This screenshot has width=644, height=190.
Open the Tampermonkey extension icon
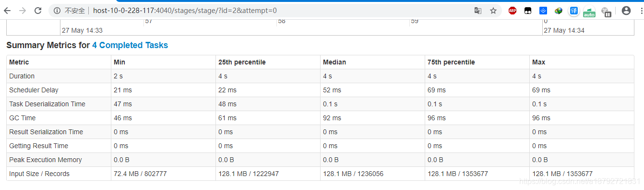tap(527, 11)
